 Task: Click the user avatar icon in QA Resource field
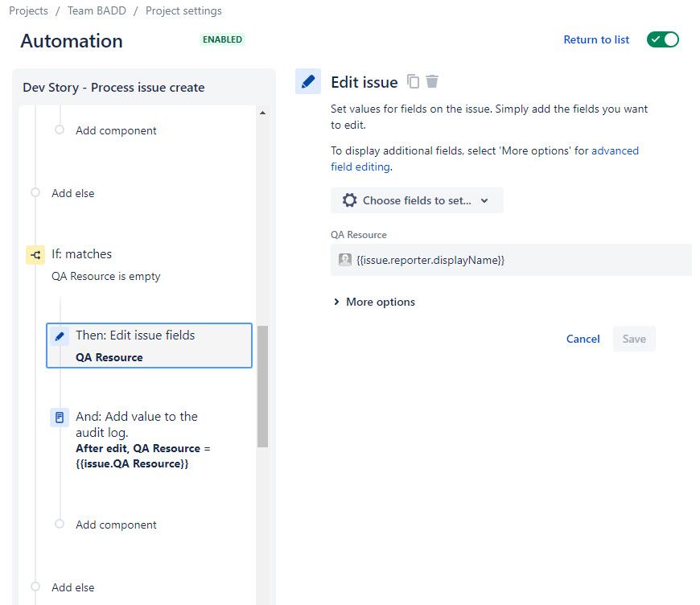tap(345, 260)
